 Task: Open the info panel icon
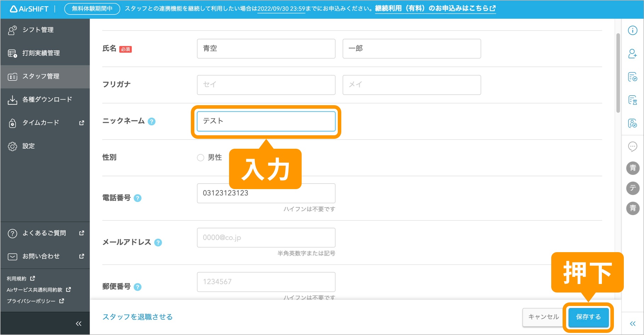tap(633, 30)
